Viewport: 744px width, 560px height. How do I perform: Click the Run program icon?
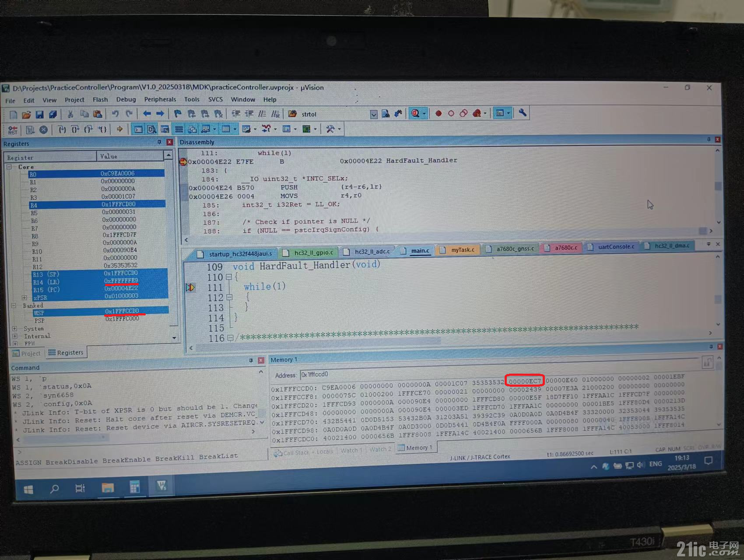[x=30, y=130]
